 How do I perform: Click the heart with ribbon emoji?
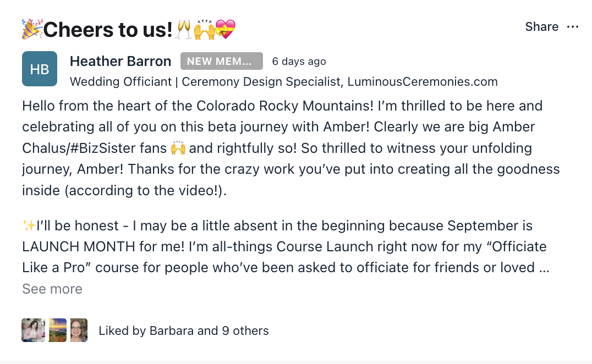tap(226, 29)
